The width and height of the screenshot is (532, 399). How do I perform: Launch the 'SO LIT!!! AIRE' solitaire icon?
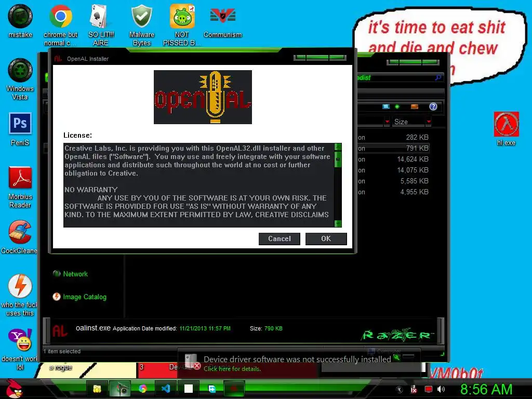pyautogui.click(x=101, y=24)
